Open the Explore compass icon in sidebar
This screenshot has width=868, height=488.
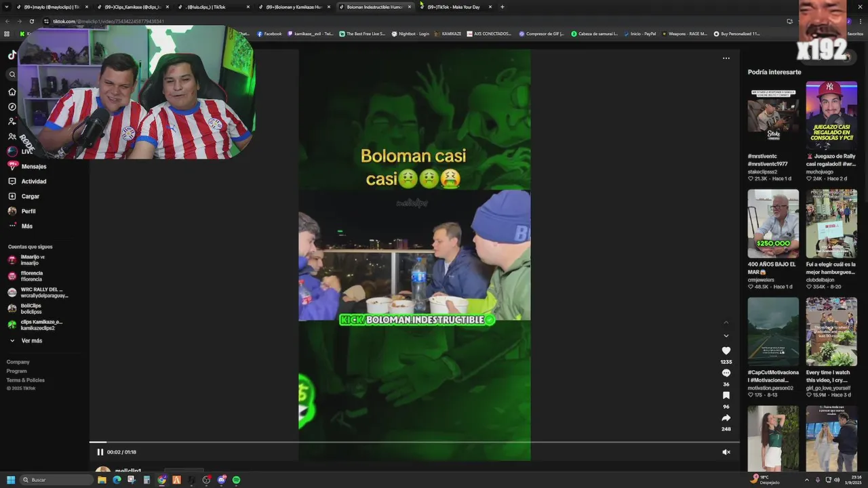12,106
